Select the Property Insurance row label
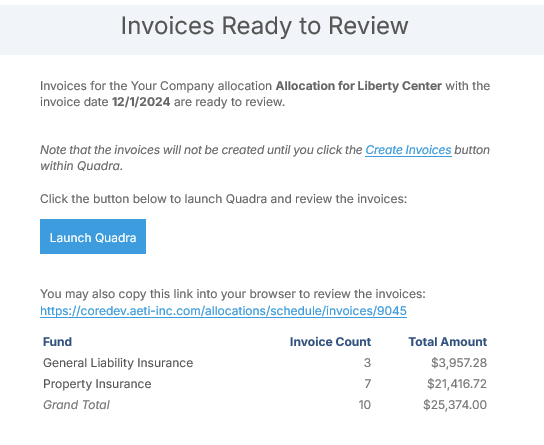Image resolution: width=544 pixels, height=445 pixels. tap(97, 384)
